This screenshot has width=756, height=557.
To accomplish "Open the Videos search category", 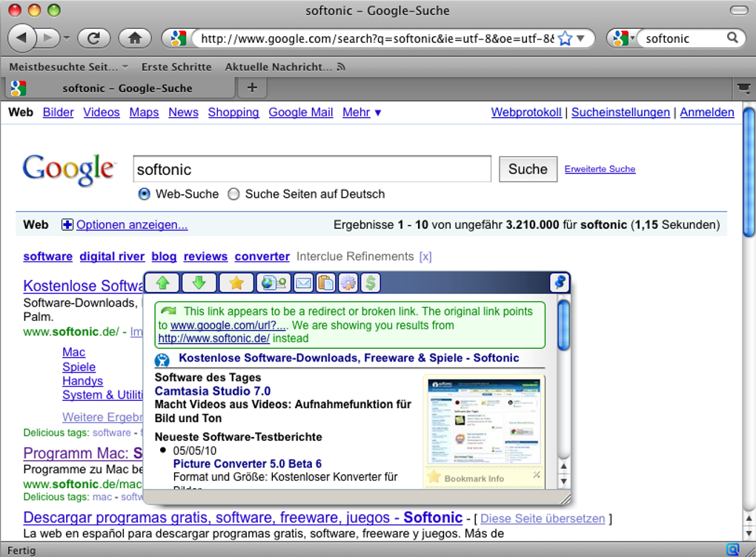I will [x=102, y=113].
